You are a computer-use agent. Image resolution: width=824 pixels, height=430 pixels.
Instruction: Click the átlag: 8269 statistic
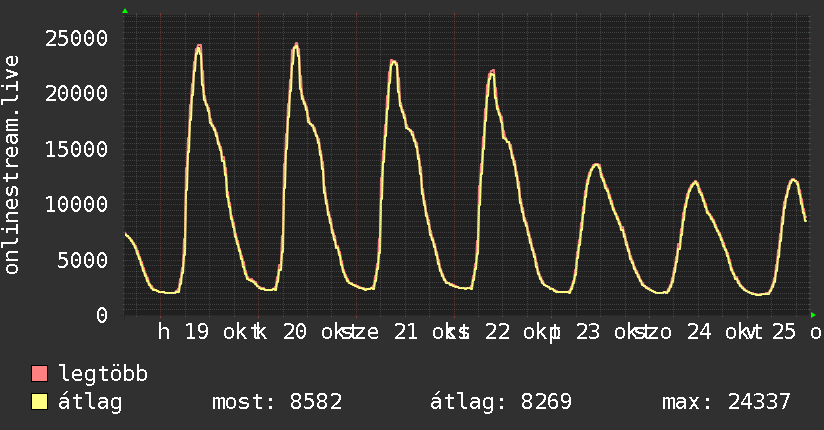(501, 402)
